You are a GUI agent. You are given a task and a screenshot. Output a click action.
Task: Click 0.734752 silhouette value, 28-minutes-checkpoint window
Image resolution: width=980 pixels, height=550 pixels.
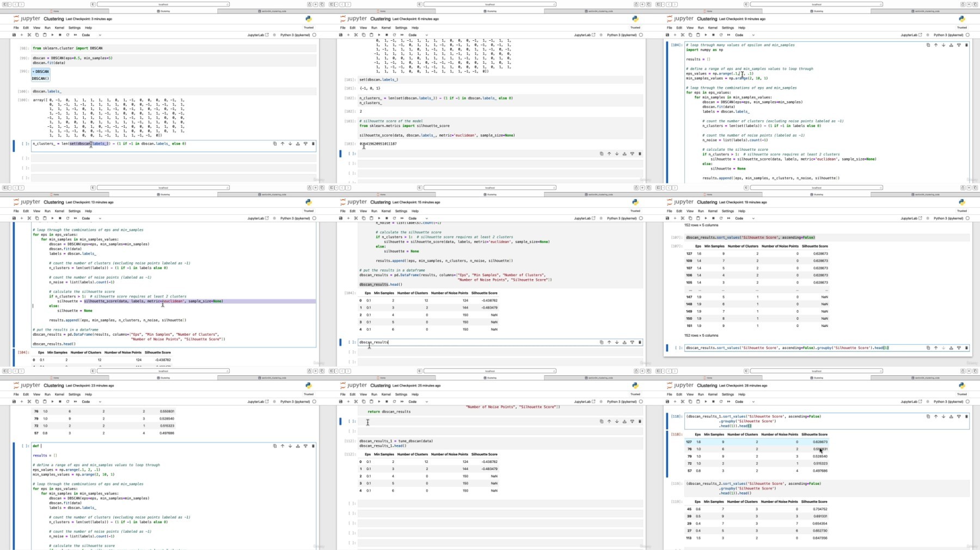click(820, 509)
